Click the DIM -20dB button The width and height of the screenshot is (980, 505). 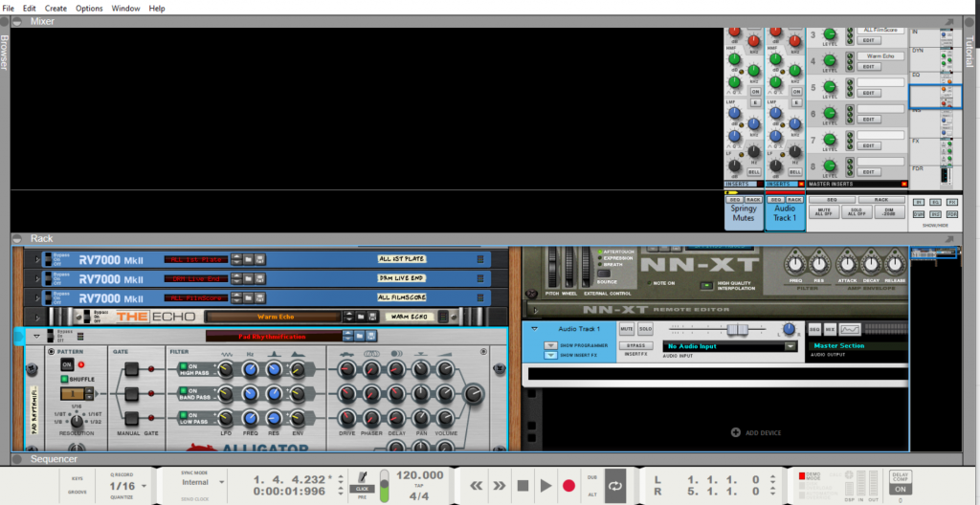[x=890, y=212]
